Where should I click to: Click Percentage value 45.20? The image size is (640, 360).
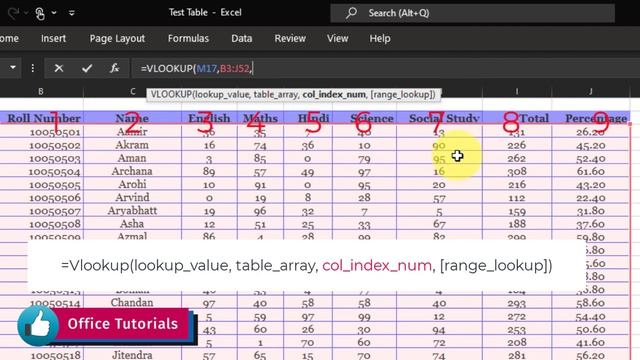coord(591,145)
